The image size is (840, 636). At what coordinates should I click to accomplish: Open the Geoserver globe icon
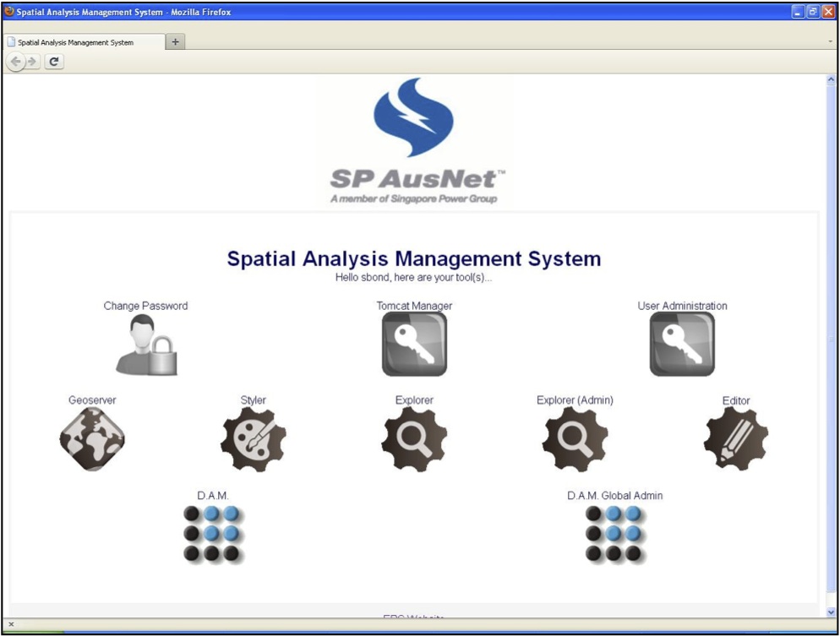click(x=92, y=439)
